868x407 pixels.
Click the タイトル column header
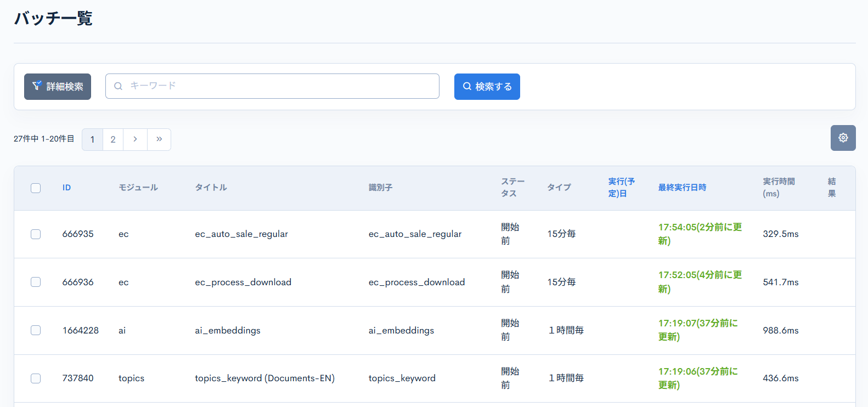pyautogui.click(x=211, y=188)
